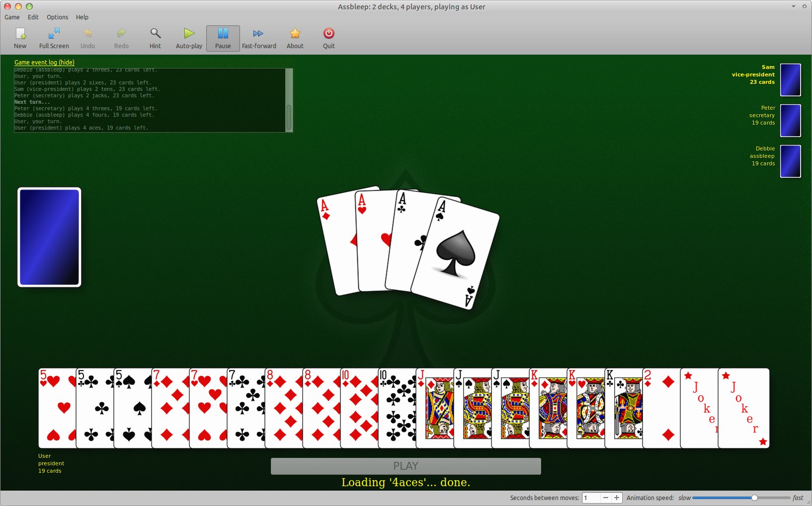Click Fast-forward in the toolbar

259,38
